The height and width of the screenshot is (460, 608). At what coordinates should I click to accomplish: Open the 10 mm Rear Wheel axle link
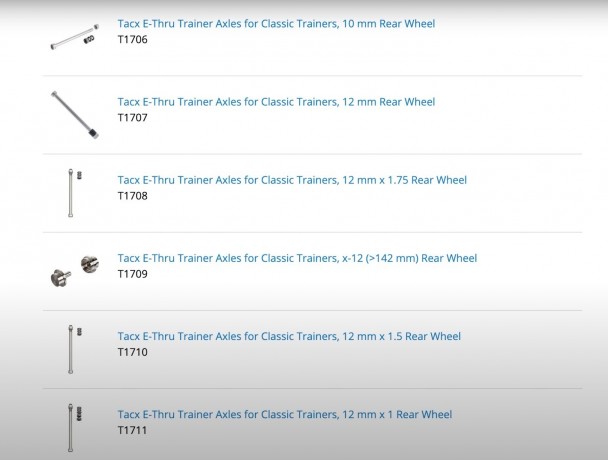(276, 23)
